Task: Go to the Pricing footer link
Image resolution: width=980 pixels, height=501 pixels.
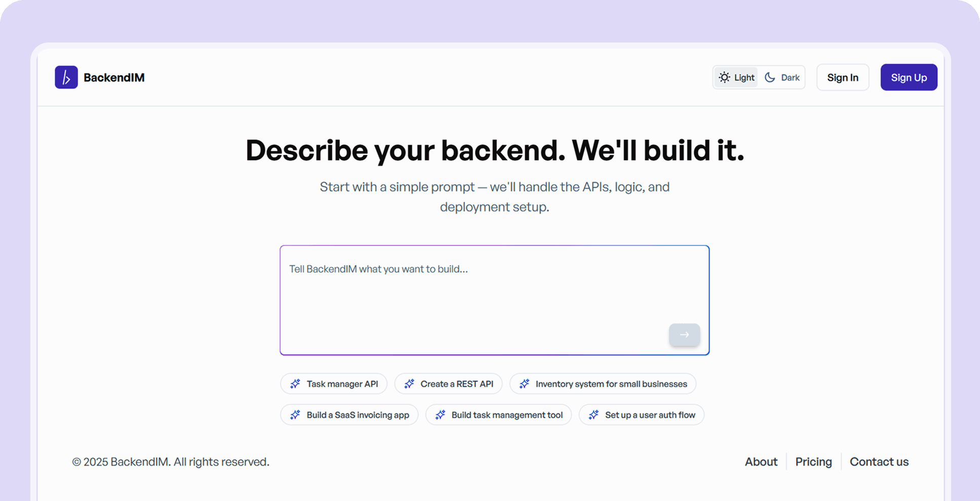Action: click(x=813, y=462)
